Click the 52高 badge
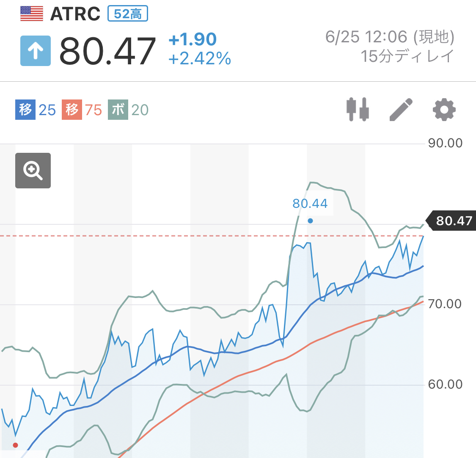This screenshot has height=458, width=476. pyautogui.click(x=128, y=14)
